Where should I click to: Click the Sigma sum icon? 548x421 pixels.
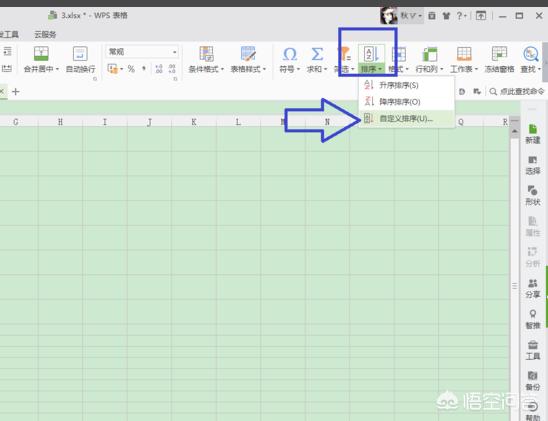tap(317, 54)
